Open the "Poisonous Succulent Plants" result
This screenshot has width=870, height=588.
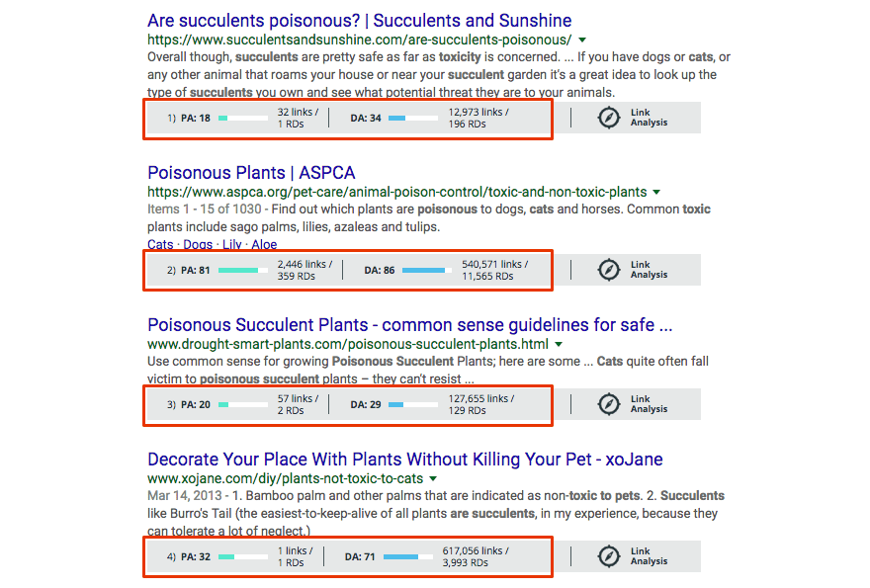(x=406, y=325)
